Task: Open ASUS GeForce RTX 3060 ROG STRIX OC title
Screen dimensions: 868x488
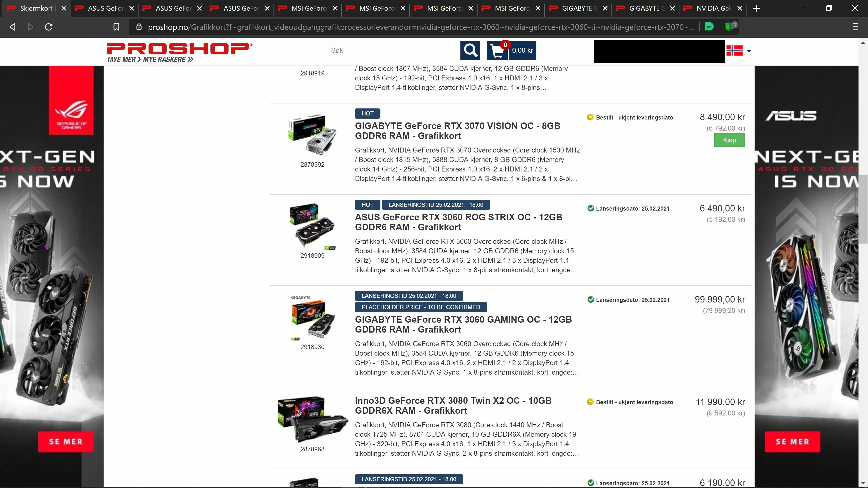Action: click(459, 222)
